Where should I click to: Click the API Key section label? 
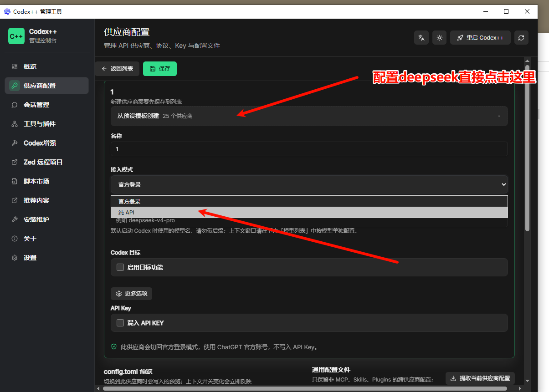(x=121, y=308)
